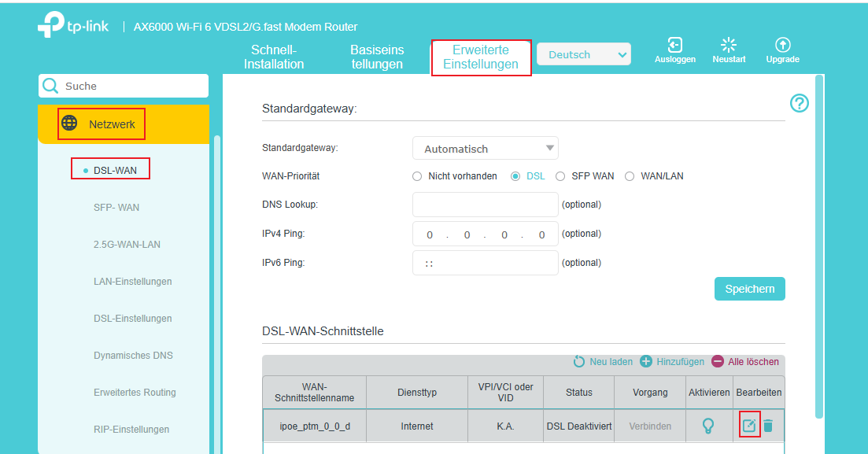
Task: Click the Alle löschen minus icon
Action: click(718, 361)
